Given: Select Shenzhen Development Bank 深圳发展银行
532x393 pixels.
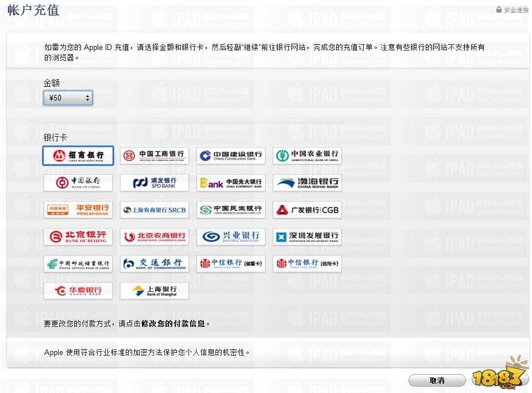Looking at the screenshot, I should pos(307,237).
